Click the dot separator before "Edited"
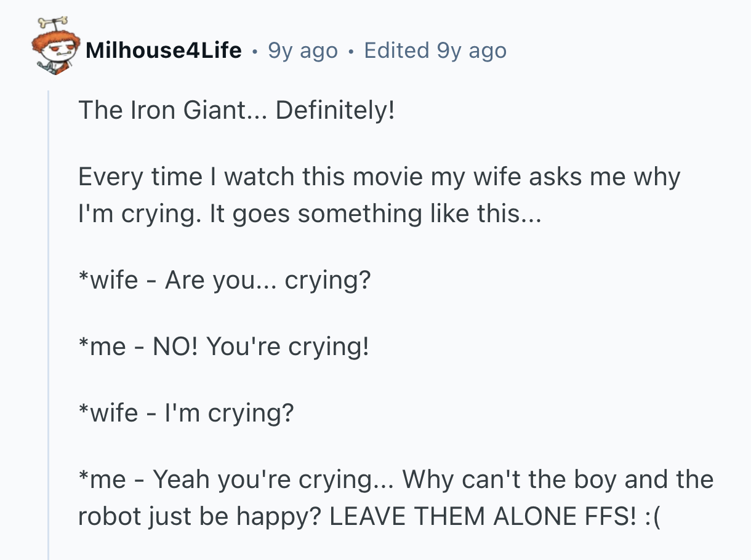 click(351, 50)
